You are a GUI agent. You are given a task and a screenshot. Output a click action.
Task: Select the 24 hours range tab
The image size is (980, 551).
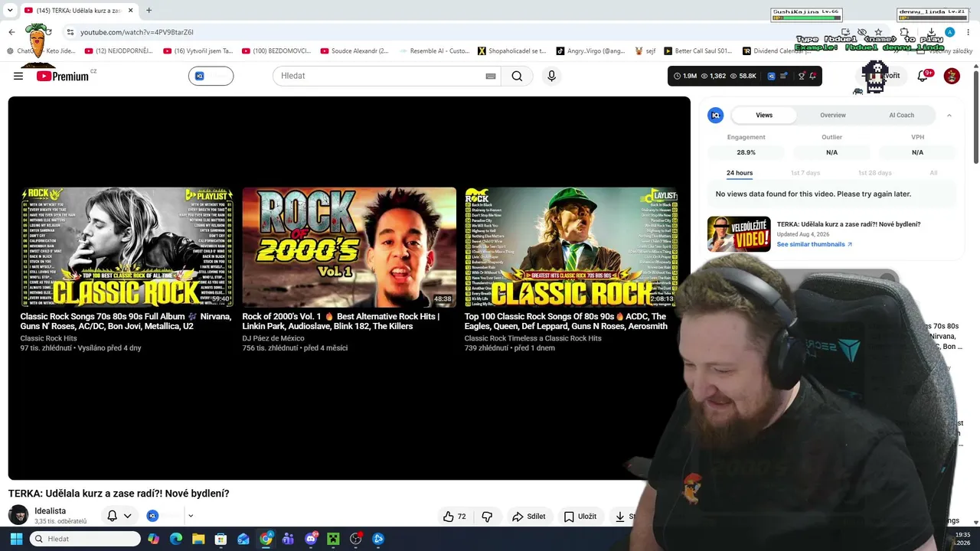pyautogui.click(x=740, y=173)
